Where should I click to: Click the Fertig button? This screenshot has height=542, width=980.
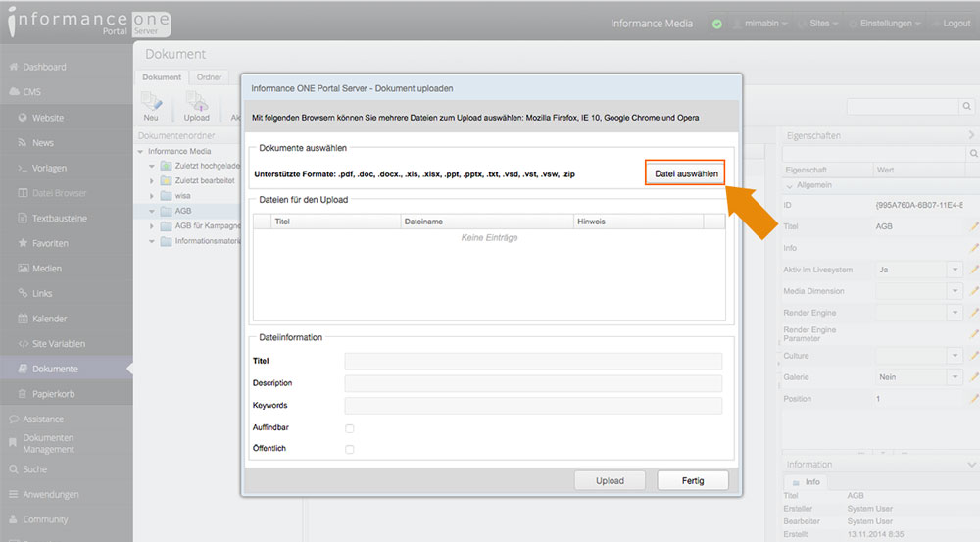693,480
